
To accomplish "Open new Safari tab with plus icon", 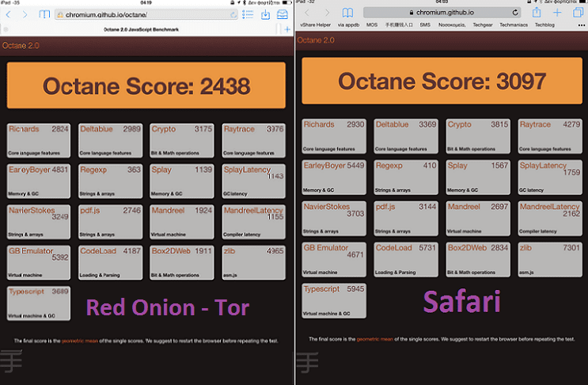I will click(x=557, y=13).
